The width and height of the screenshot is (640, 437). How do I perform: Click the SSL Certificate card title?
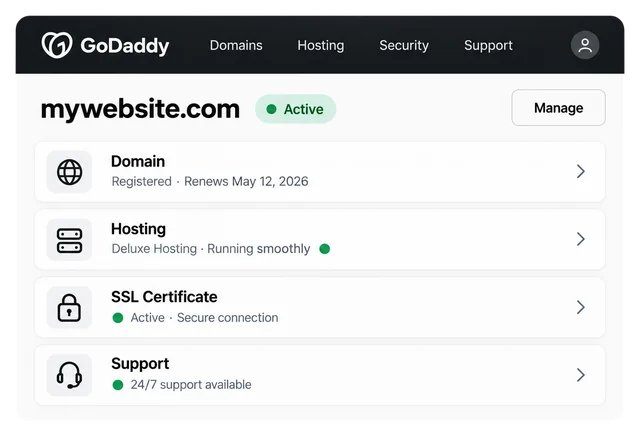(x=164, y=297)
